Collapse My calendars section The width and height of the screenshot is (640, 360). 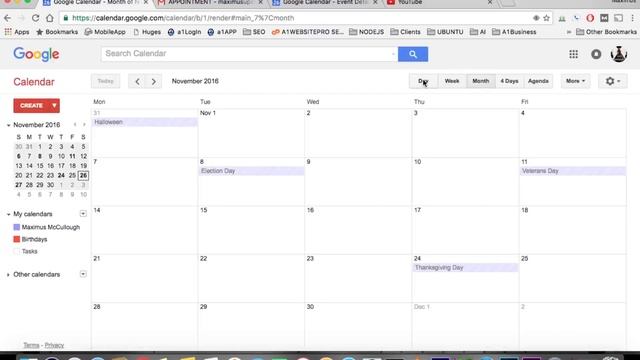click(8, 214)
